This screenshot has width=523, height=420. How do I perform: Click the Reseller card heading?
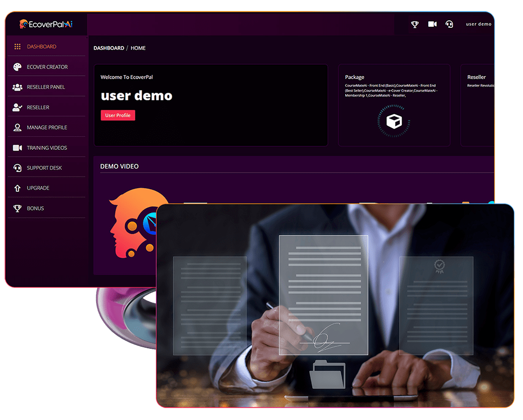476,77
